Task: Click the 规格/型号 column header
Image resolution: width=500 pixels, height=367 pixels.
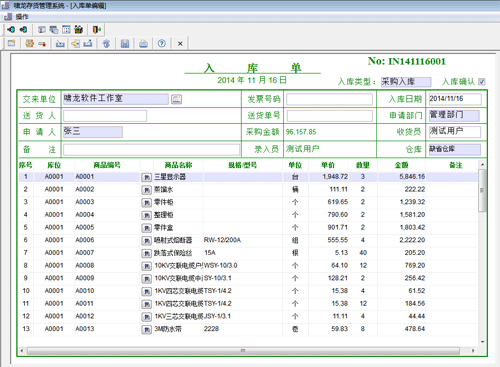Action: tap(242, 165)
